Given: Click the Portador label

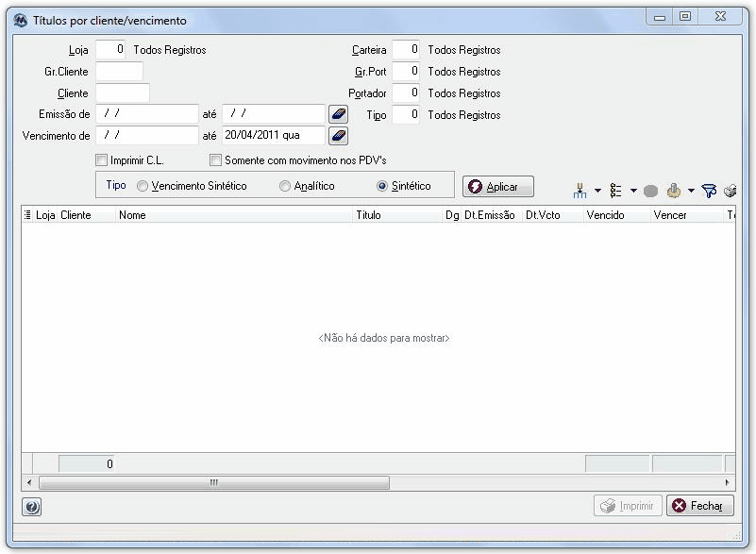Looking at the screenshot, I should (x=367, y=93).
